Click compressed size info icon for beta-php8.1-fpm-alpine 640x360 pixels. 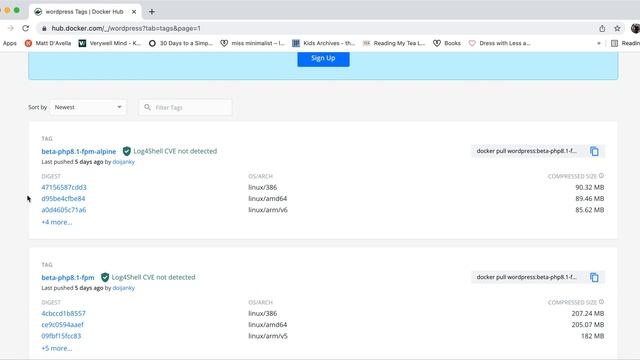pyautogui.click(x=601, y=176)
